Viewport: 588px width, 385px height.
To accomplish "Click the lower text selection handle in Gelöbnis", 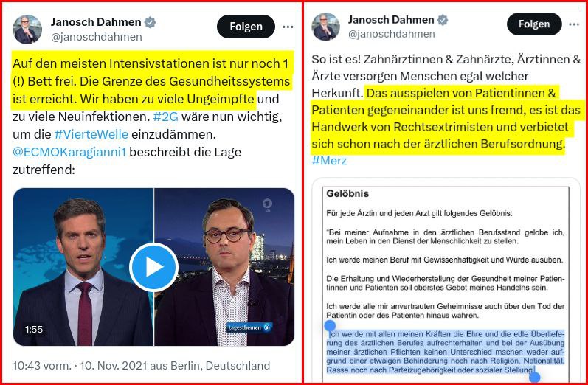I will tap(534, 377).
